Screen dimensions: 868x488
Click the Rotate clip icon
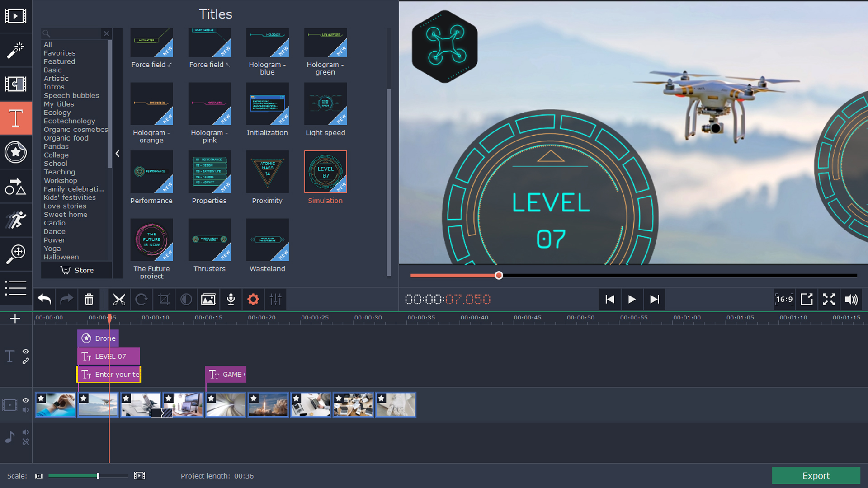(142, 299)
